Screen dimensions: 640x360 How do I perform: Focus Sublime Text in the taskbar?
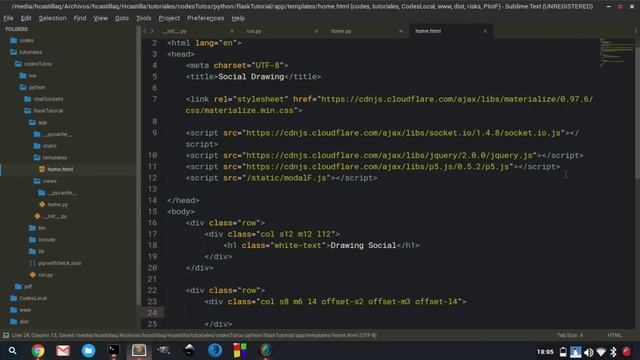(139, 350)
